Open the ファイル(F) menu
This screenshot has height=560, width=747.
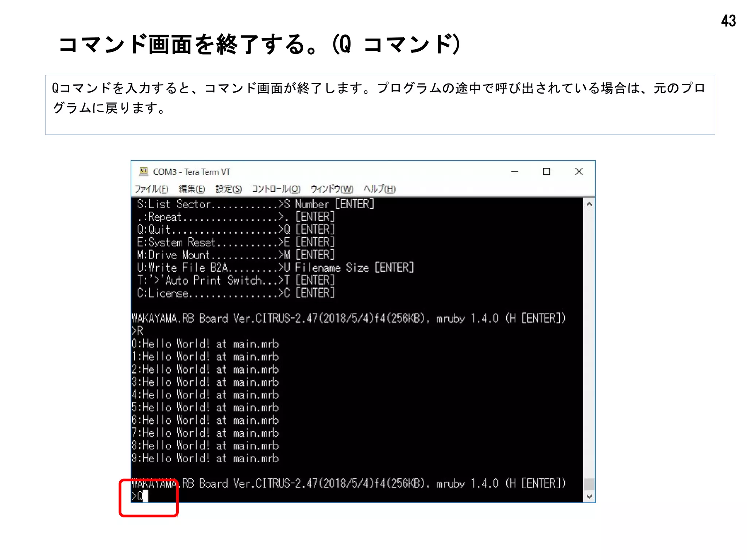pos(151,189)
